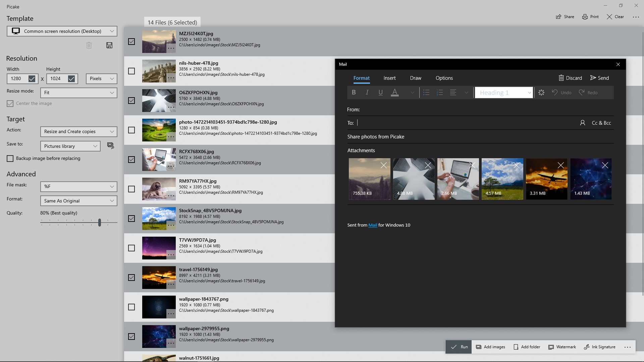This screenshot has width=644, height=362.
Task: Open the Draw tab in Mail
Action: [415, 78]
